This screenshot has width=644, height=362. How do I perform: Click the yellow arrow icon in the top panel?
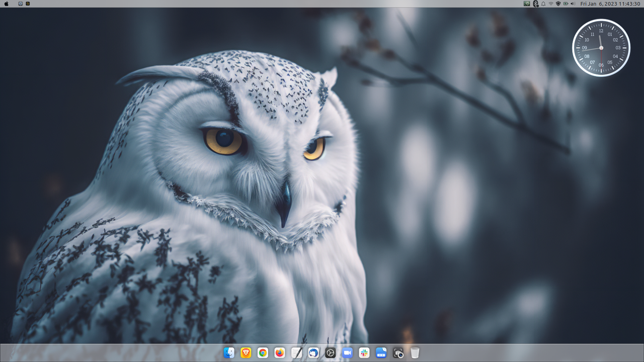pyautogui.click(x=28, y=4)
